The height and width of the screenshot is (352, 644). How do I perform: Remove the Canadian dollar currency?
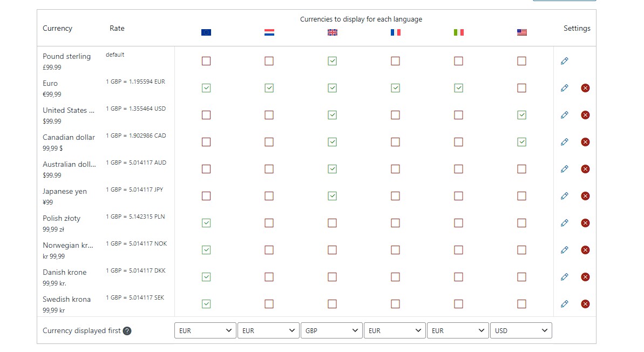click(585, 142)
